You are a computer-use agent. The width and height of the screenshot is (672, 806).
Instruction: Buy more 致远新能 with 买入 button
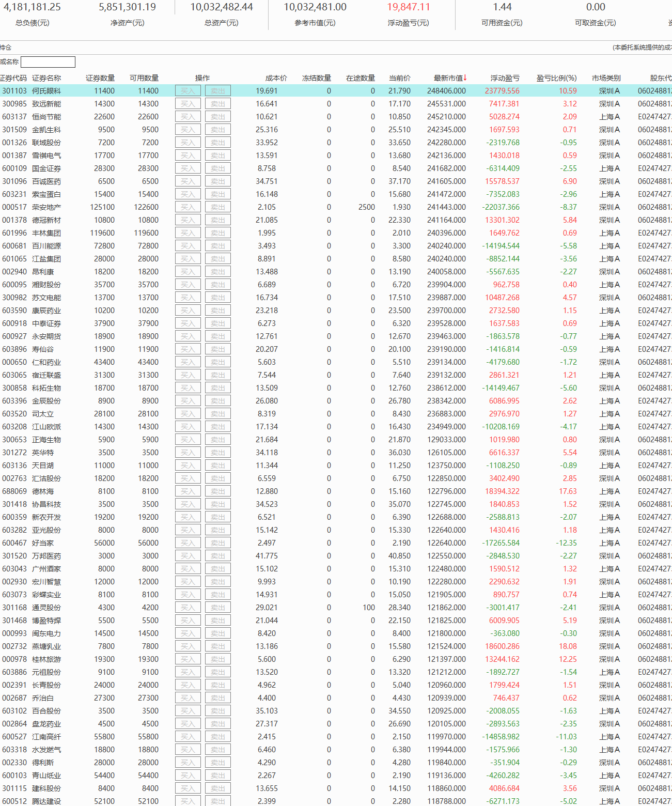tap(188, 104)
